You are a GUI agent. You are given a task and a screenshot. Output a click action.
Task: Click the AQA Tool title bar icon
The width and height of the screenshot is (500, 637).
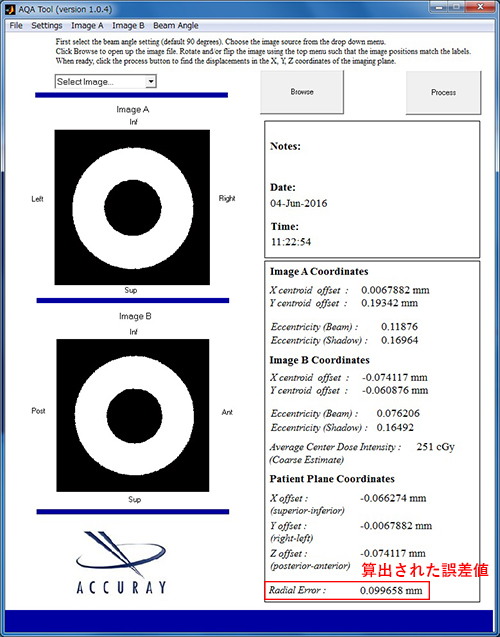(10, 9)
